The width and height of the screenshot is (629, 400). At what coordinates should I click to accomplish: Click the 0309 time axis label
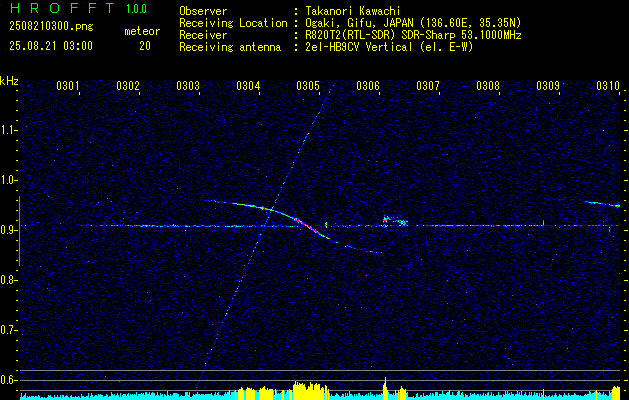pos(548,85)
